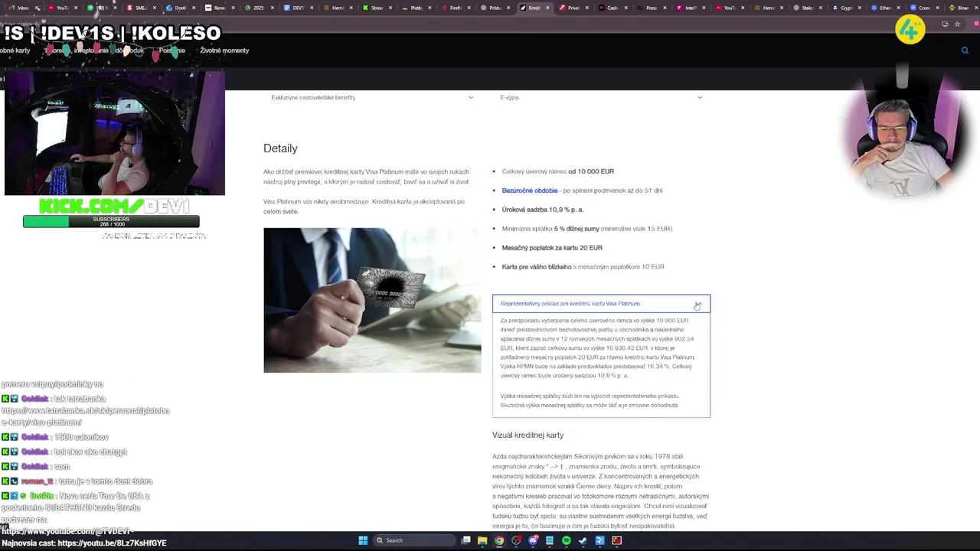The width and height of the screenshot is (980, 551).
Task: Click Úroková sadzba 10,9 % p. a. text
Action: (x=543, y=210)
